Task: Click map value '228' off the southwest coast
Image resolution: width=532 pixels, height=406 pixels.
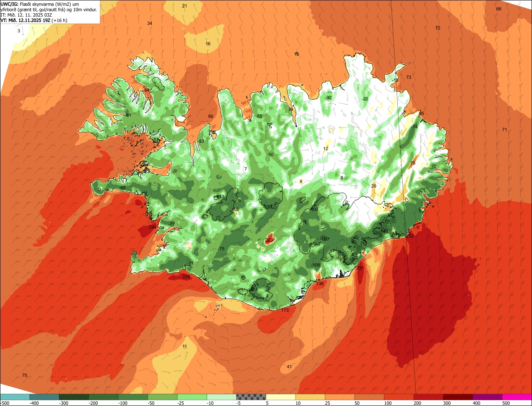Action: coord(186,276)
